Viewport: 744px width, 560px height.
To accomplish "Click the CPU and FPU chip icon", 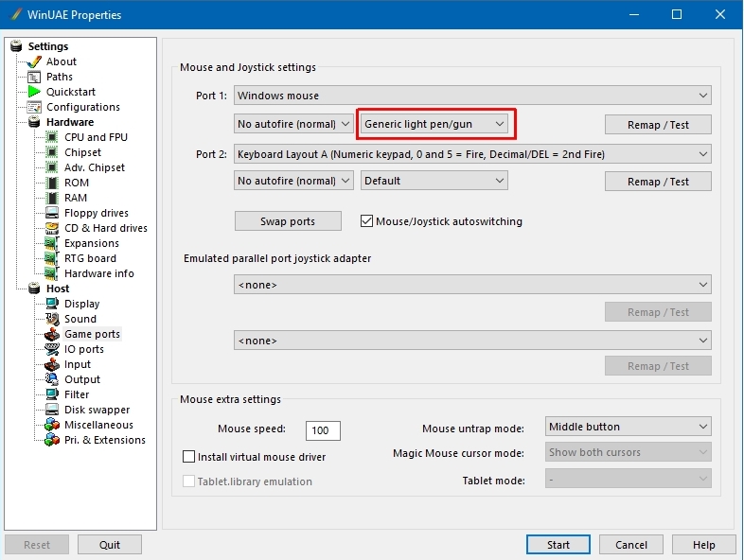I will (52, 137).
